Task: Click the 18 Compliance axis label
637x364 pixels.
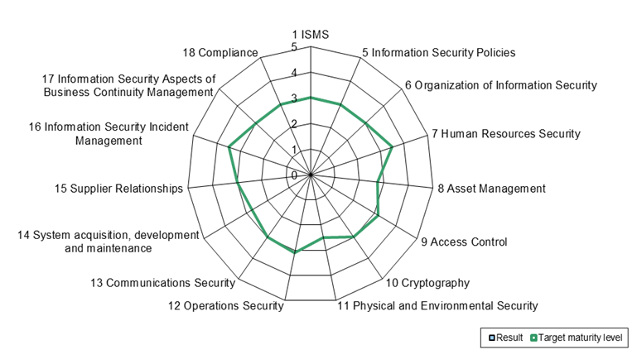Action: click(x=220, y=53)
